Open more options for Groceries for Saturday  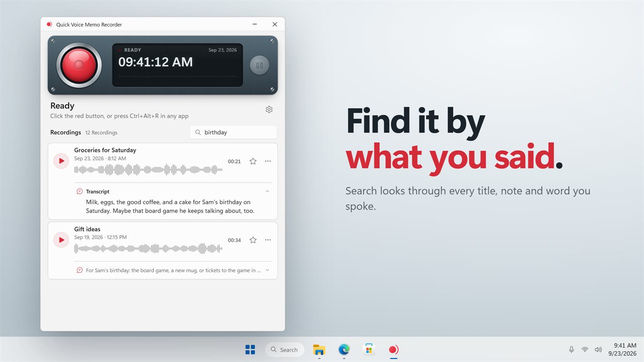268,161
